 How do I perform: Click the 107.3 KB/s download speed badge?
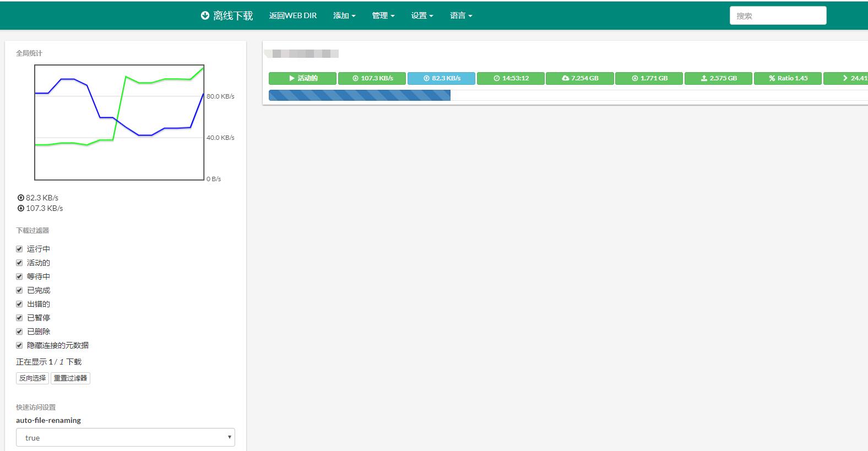point(372,78)
